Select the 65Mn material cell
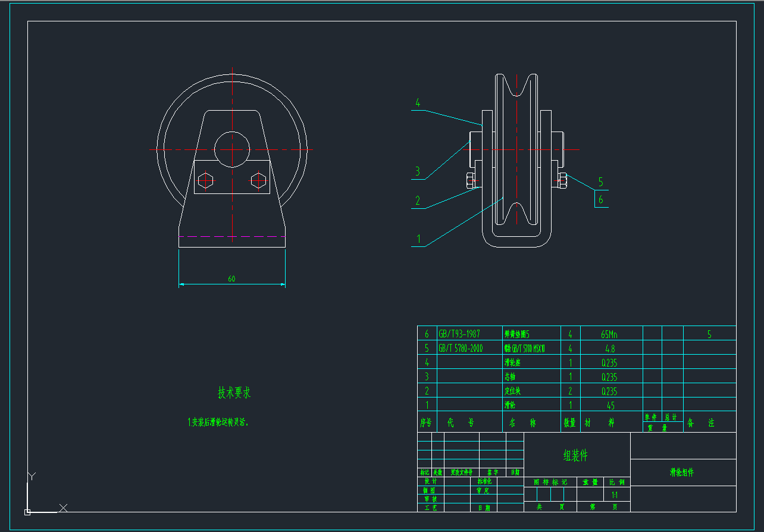The width and height of the screenshot is (764, 532). [610, 334]
